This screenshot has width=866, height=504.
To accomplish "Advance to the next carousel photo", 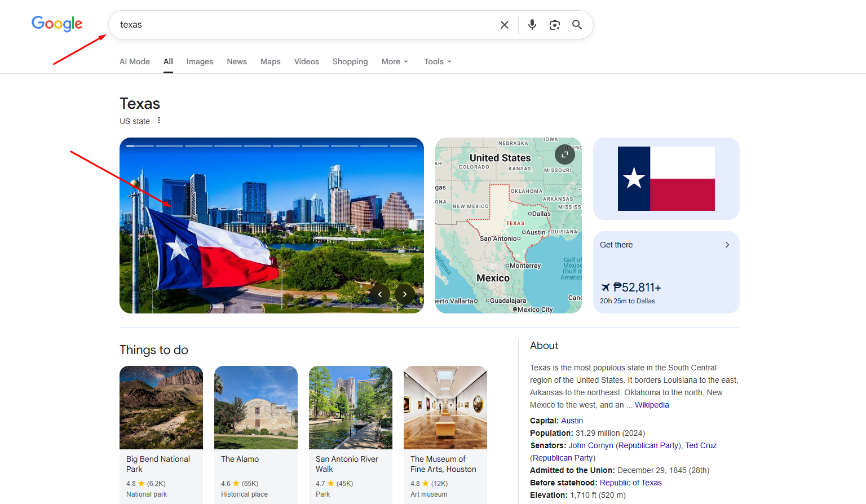I will pyautogui.click(x=405, y=294).
